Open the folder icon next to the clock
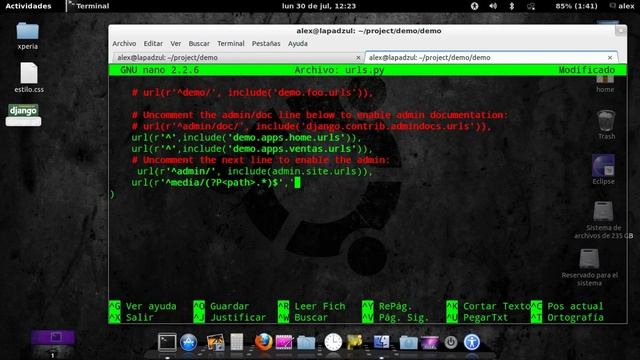The width and height of the screenshot is (640, 360). click(x=306, y=343)
